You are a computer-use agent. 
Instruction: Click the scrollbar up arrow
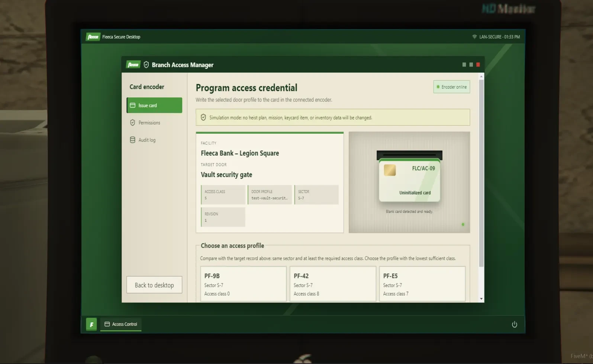coord(481,77)
